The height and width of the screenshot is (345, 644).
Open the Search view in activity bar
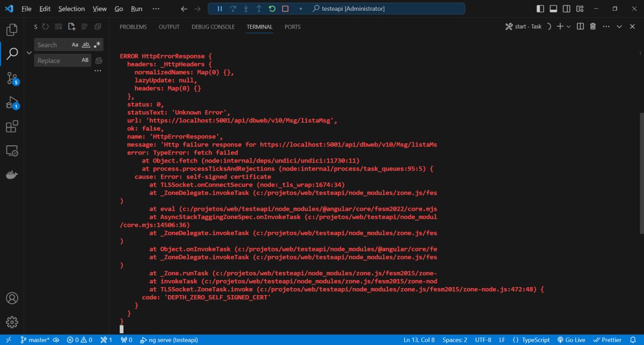12,54
